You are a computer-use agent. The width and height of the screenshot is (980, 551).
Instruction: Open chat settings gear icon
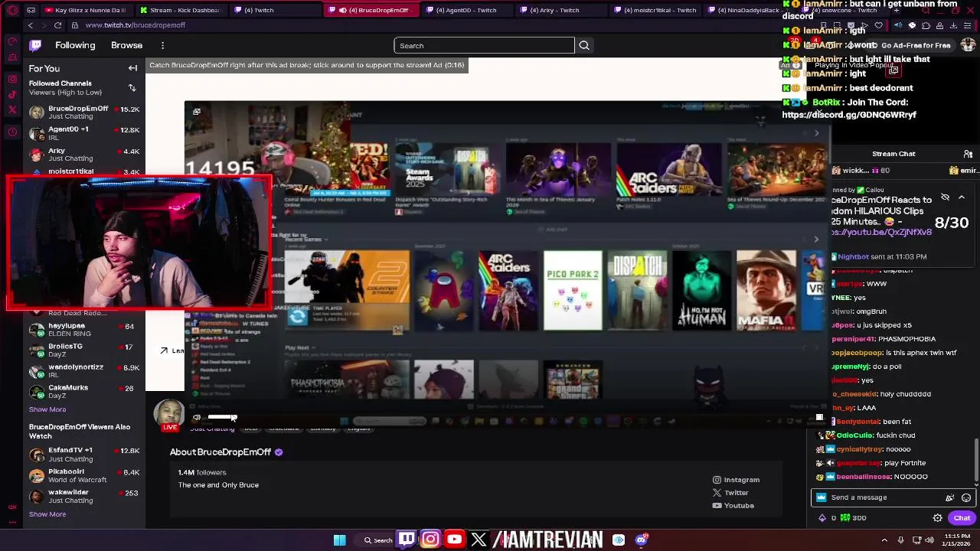pyautogui.click(x=937, y=518)
